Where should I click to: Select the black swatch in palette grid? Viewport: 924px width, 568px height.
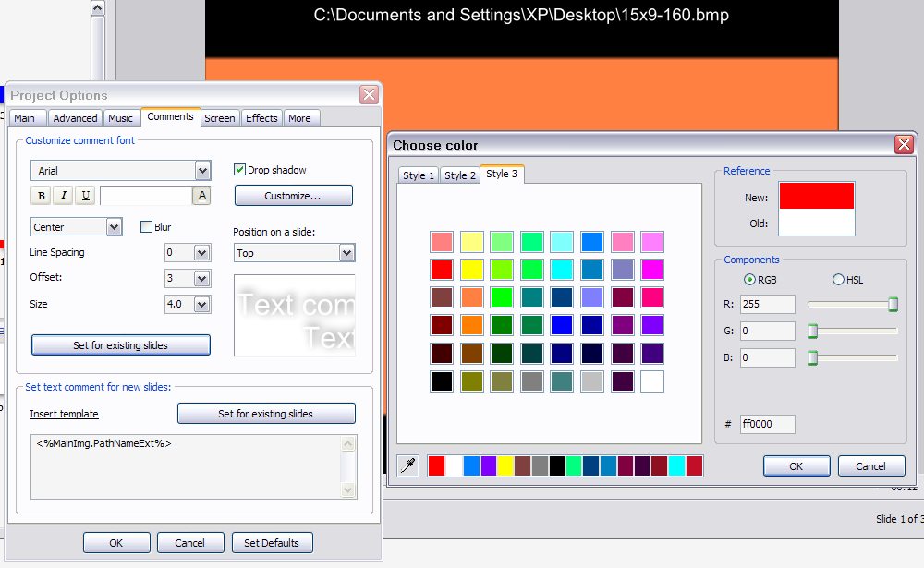442,381
